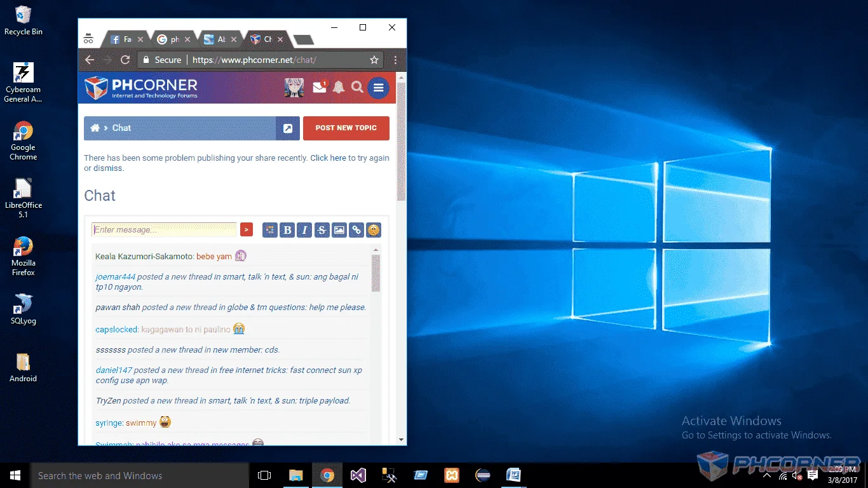
Task: Click into the Enter message field
Action: (164, 229)
